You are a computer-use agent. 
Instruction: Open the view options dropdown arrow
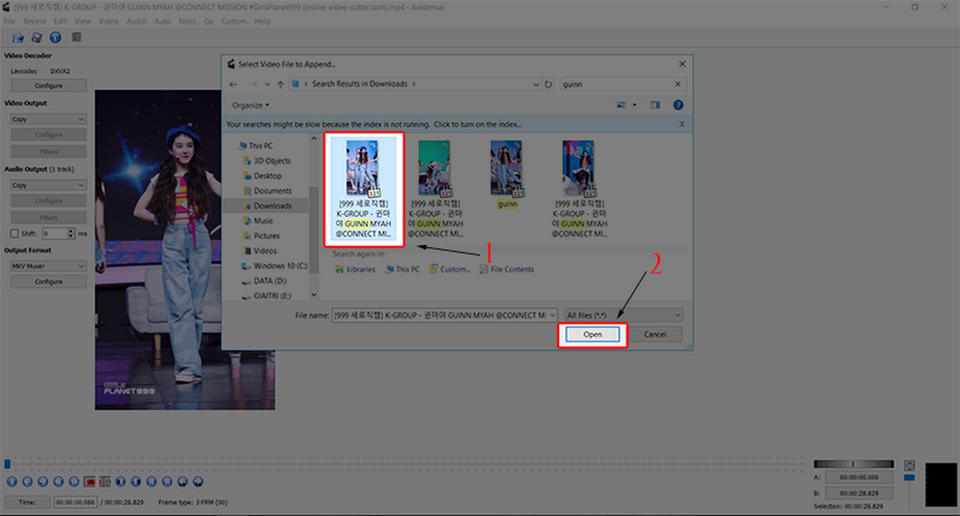(634, 105)
